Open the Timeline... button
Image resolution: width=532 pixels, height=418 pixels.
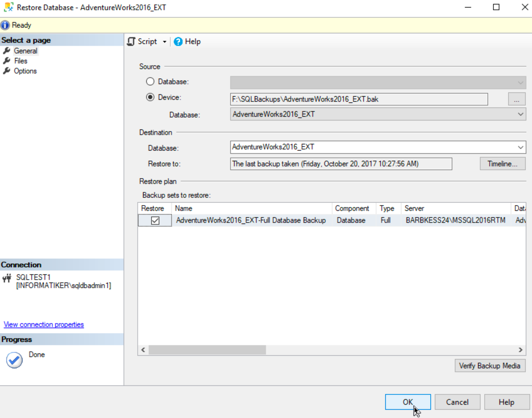(x=502, y=164)
